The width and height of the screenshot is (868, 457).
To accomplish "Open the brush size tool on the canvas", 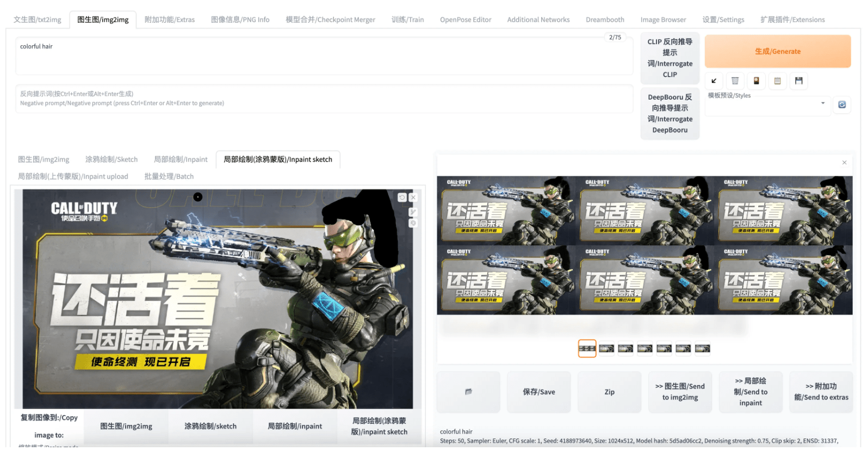I will [413, 212].
